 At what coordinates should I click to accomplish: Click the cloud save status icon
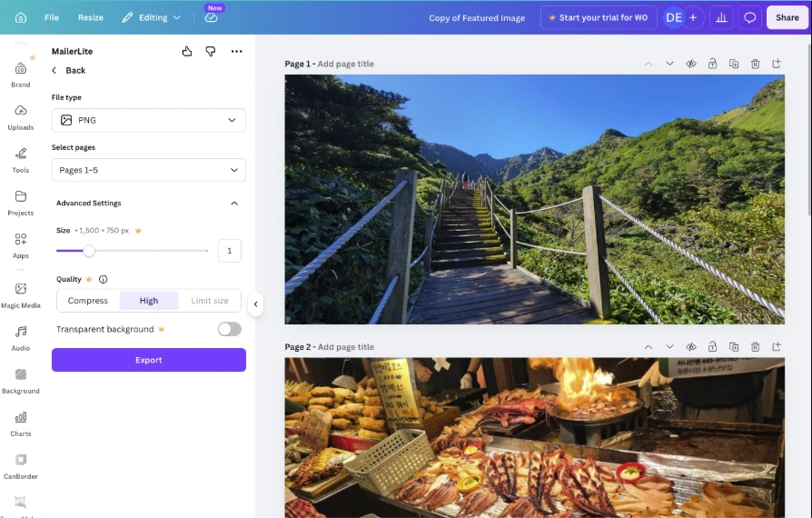point(212,17)
